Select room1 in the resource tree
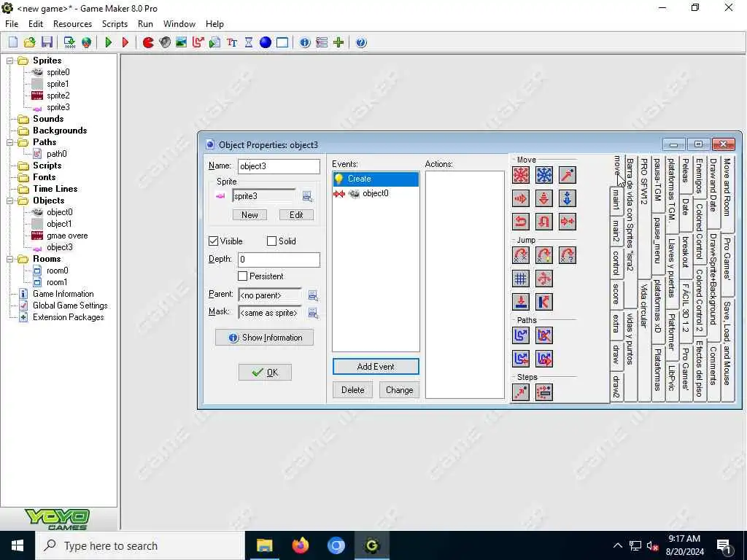 57,282
